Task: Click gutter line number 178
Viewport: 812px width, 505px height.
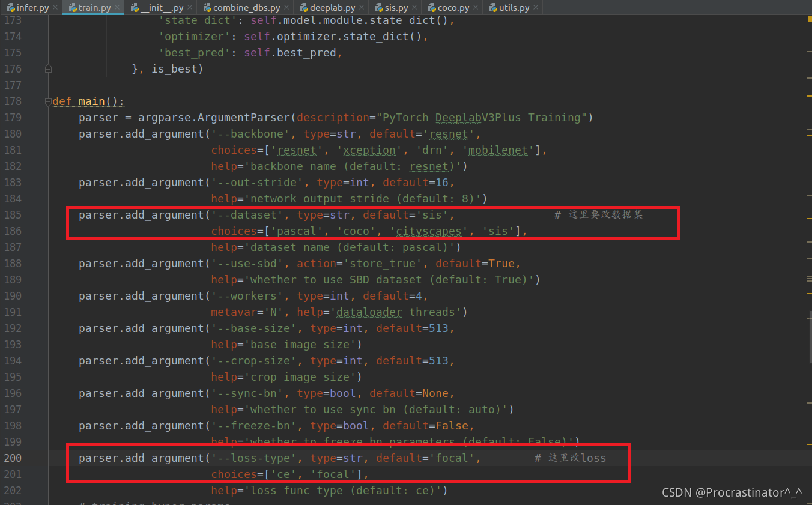Action: tap(12, 101)
